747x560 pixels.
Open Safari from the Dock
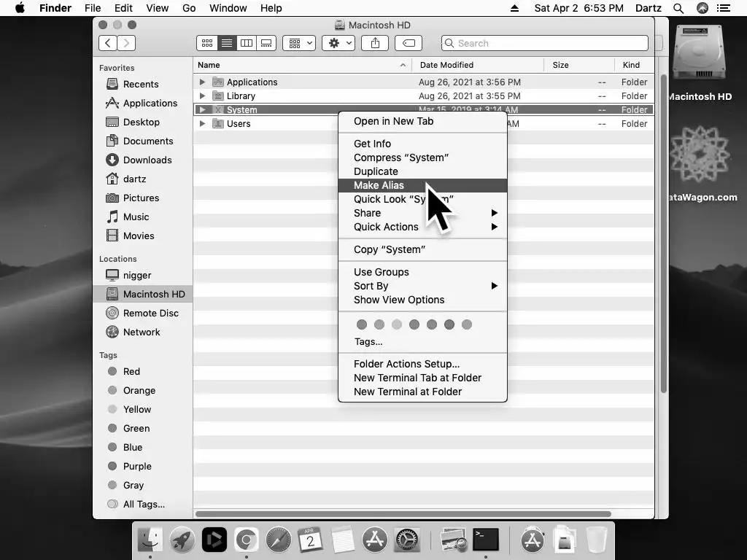tap(278, 540)
